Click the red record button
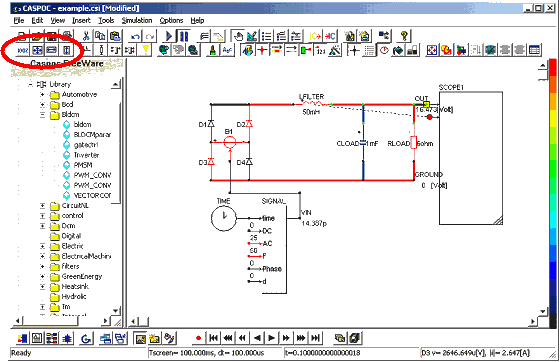Screen dimensions: 560x362 coord(199,338)
